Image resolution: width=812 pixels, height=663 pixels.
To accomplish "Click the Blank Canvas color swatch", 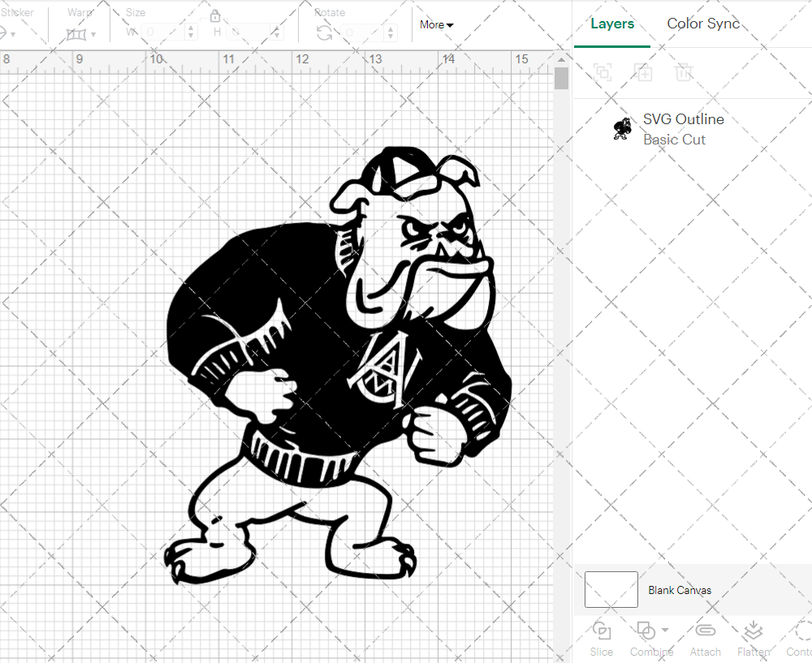I will [x=611, y=590].
